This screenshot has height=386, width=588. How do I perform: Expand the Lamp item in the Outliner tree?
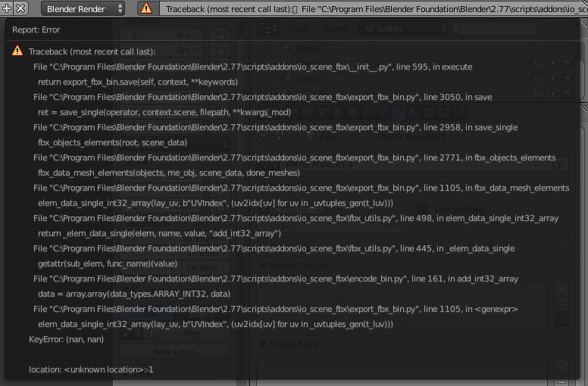click(271, 79)
